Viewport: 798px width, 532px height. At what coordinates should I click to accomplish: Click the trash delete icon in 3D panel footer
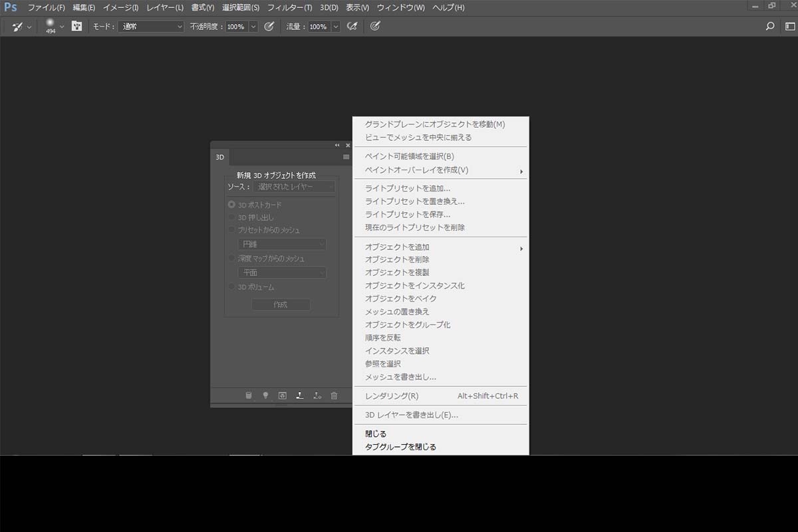[x=334, y=395]
